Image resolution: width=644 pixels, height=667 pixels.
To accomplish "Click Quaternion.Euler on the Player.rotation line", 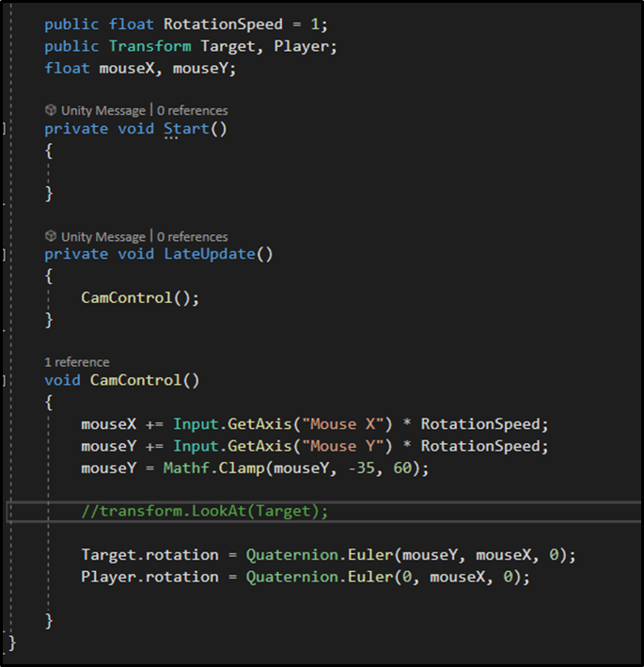I will click(x=320, y=578).
